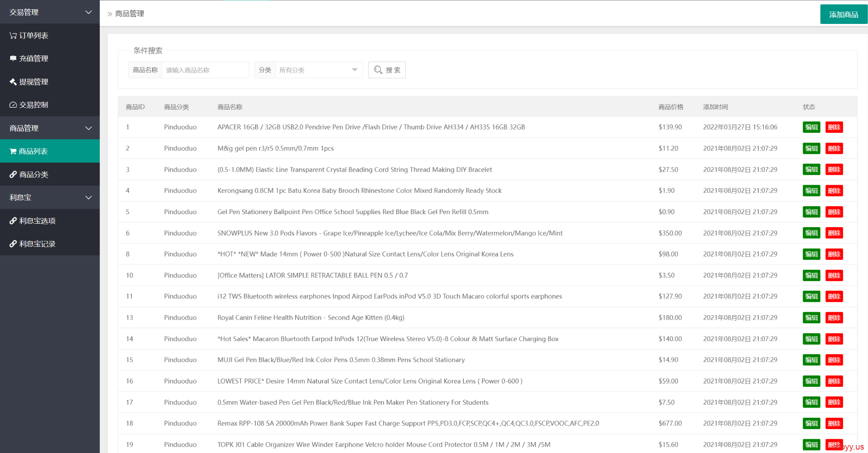Click the 商品管理 breadcrumb text
Viewport: 868px width, 453px height.
[x=130, y=14]
